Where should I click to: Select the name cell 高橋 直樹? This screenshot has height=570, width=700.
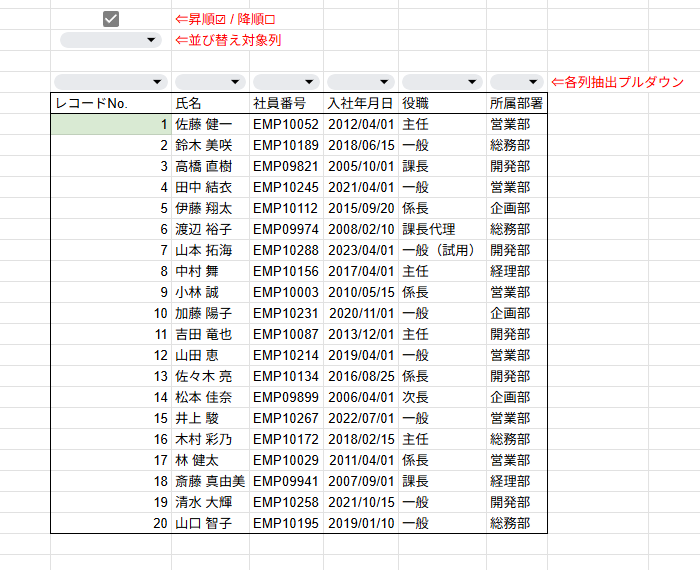pos(210,166)
